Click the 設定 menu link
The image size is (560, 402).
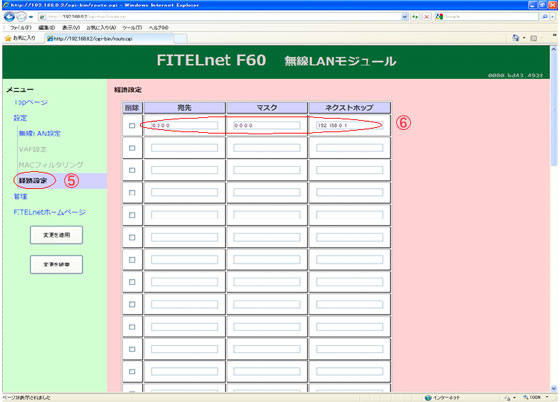[20, 118]
